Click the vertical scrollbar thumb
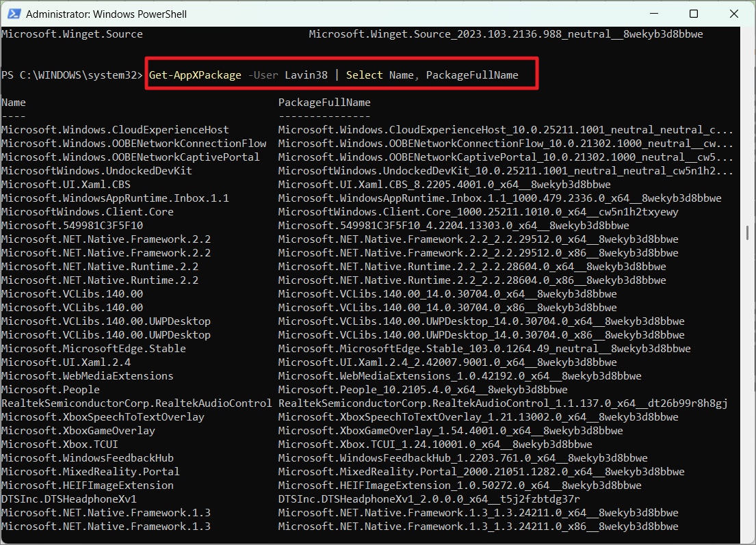The image size is (756, 545). (748, 234)
